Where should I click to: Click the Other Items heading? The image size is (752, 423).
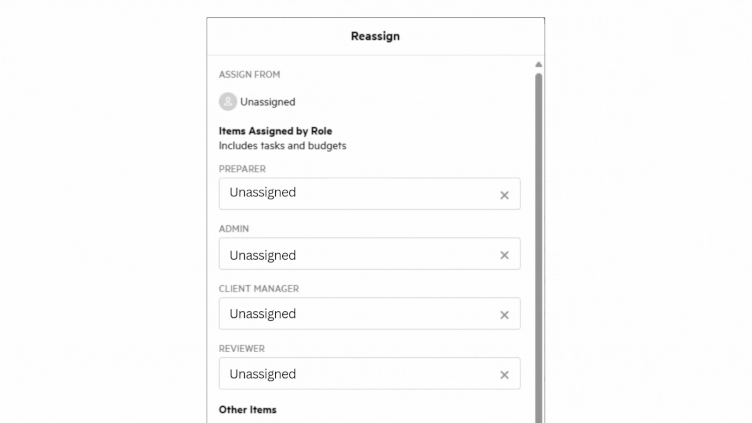pos(247,410)
